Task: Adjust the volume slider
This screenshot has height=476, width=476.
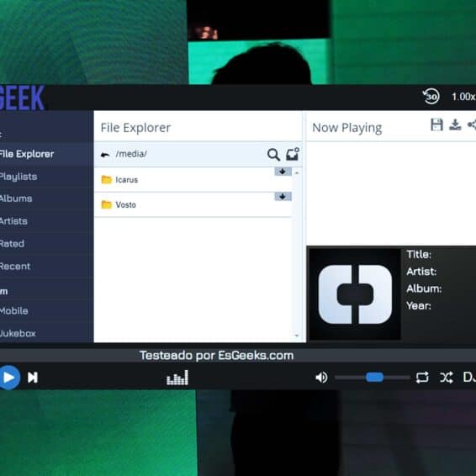Action: click(373, 378)
